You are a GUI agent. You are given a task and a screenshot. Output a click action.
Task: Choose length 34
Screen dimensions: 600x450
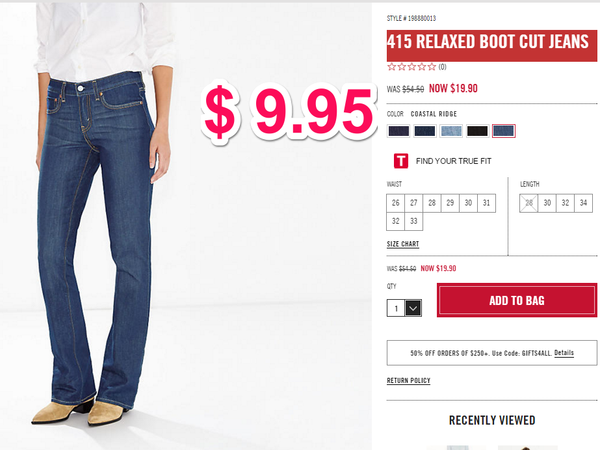584,203
